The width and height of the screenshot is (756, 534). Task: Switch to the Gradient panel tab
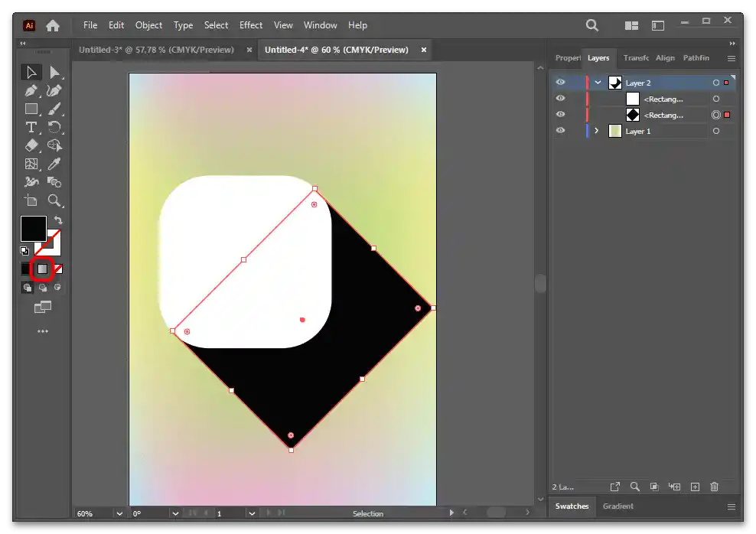point(618,506)
